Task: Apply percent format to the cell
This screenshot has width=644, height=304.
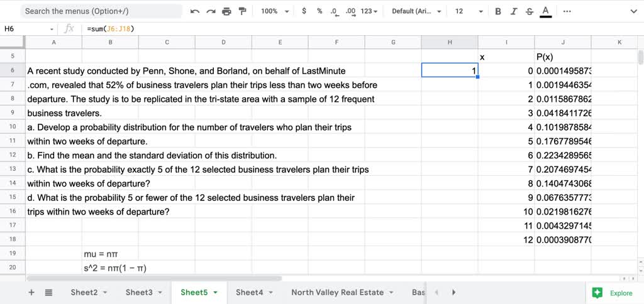Action: tap(319, 11)
